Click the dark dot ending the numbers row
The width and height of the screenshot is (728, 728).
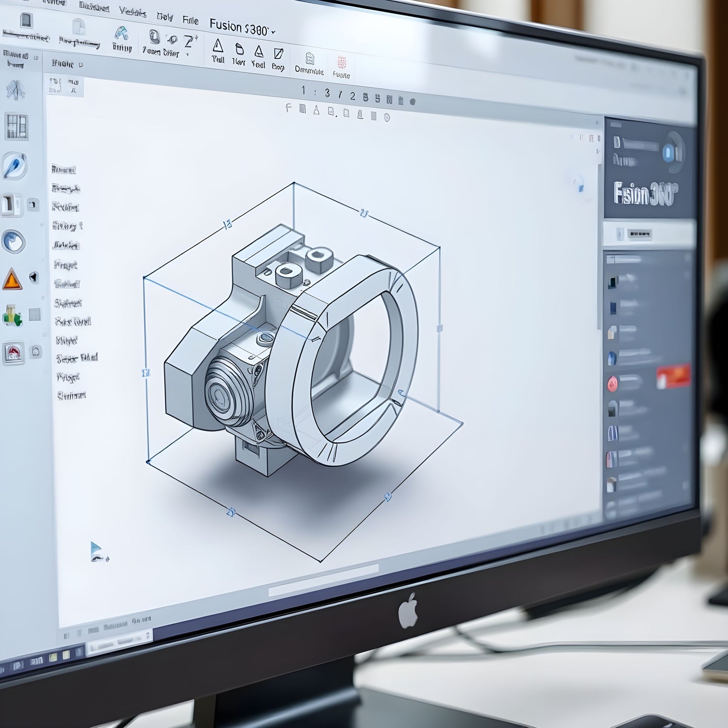click(413, 102)
